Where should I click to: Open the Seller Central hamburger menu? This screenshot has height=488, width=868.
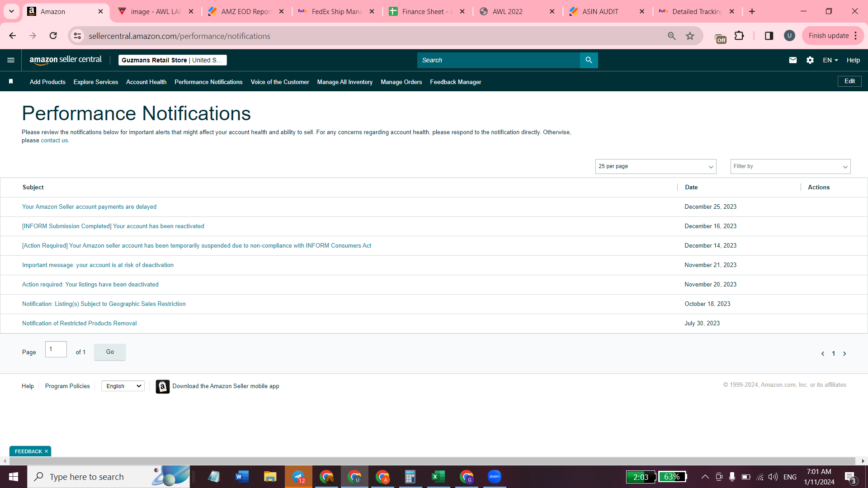(11, 60)
